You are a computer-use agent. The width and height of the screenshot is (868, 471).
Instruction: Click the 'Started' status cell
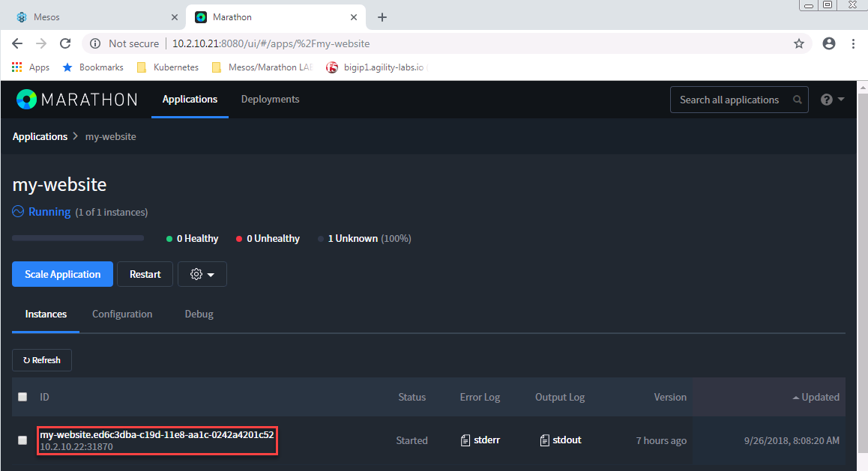click(412, 440)
